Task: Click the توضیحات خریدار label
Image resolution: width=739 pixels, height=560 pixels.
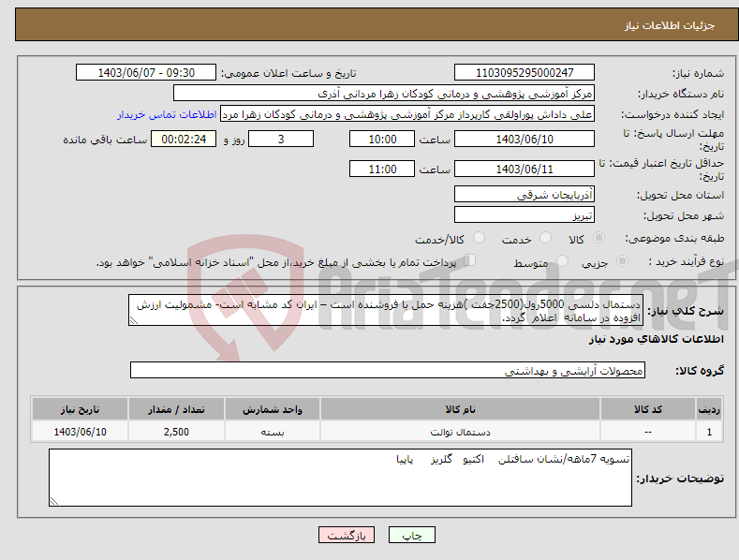Action: tap(680, 479)
